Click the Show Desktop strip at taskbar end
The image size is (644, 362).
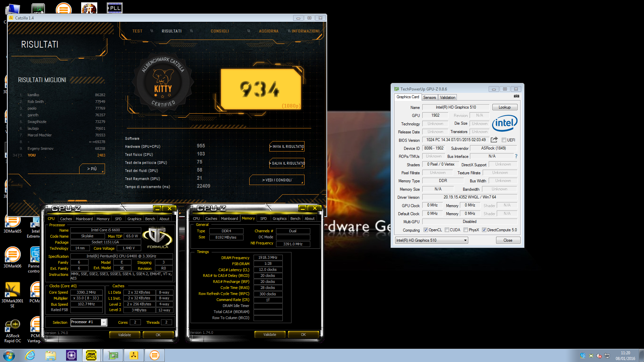pos(641,355)
